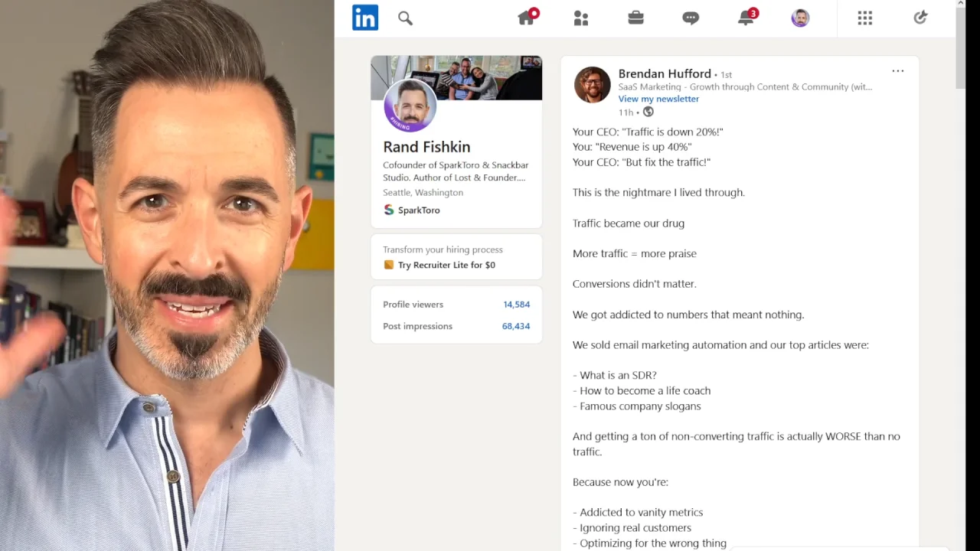Viewport: 980px width, 551px height.
Task: Click Rand Fishkin's sidebar profile picture
Action: click(x=410, y=106)
